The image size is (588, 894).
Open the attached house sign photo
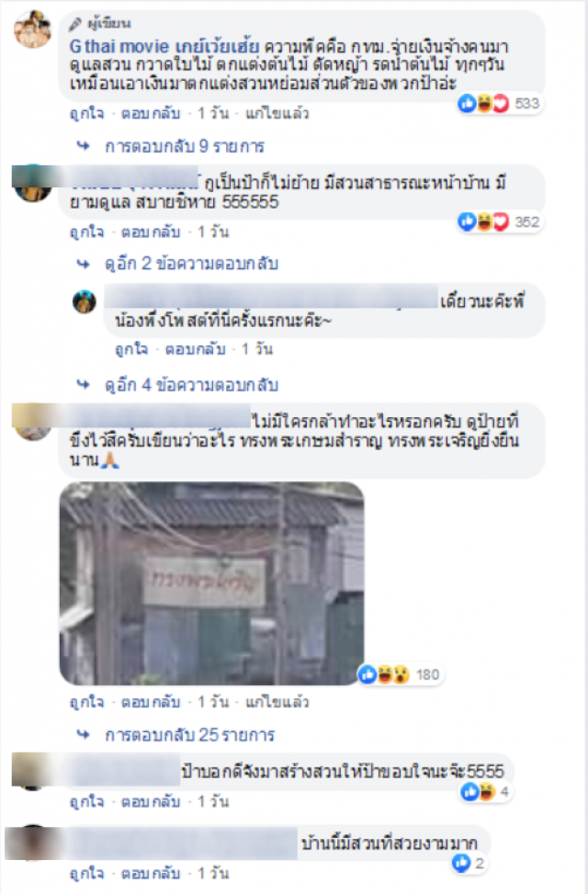[211, 583]
